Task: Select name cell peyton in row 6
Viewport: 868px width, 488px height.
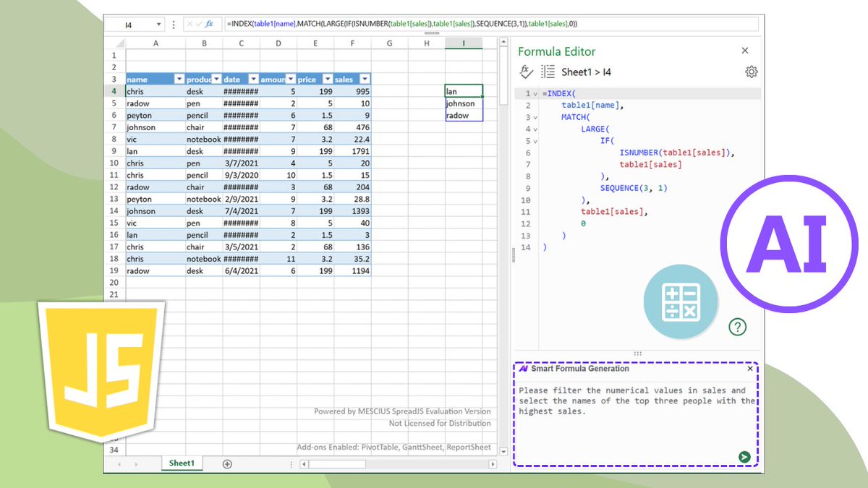Action: pos(156,116)
